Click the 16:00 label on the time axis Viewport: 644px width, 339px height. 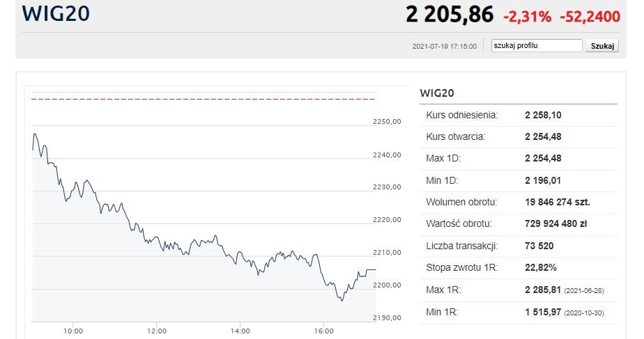[324, 331]
